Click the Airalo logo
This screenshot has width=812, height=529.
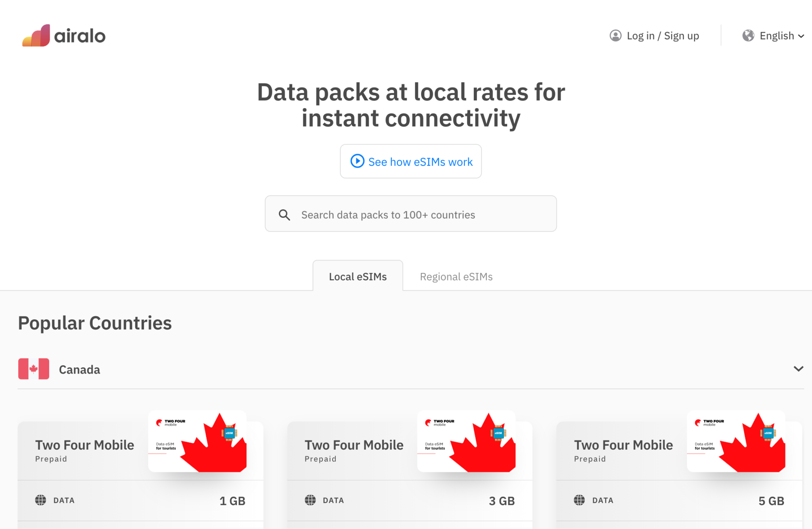(63, 35)
